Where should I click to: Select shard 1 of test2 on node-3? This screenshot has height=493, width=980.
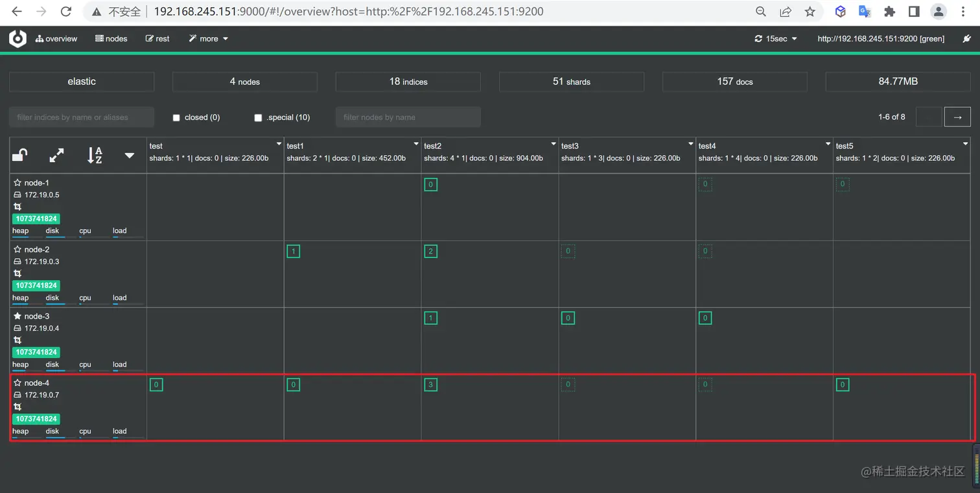click(x=430, y=319)
